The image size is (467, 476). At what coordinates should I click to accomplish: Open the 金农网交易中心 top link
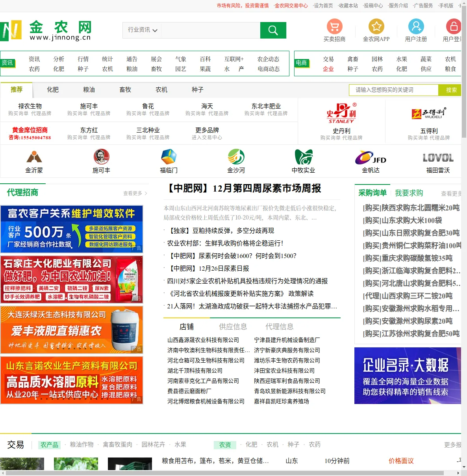coord(291,6)
